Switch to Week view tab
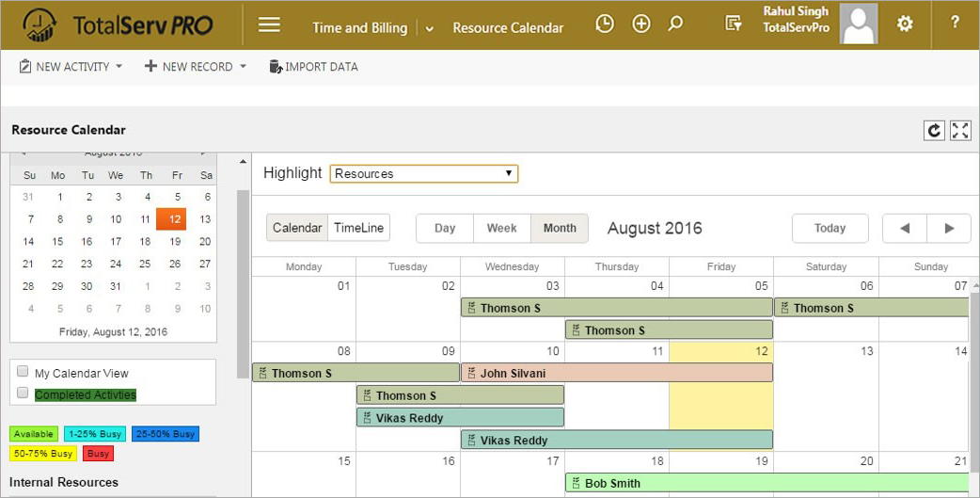Image resolution: width=980 pixels, height=498 pixels. (x=501, y=228)
